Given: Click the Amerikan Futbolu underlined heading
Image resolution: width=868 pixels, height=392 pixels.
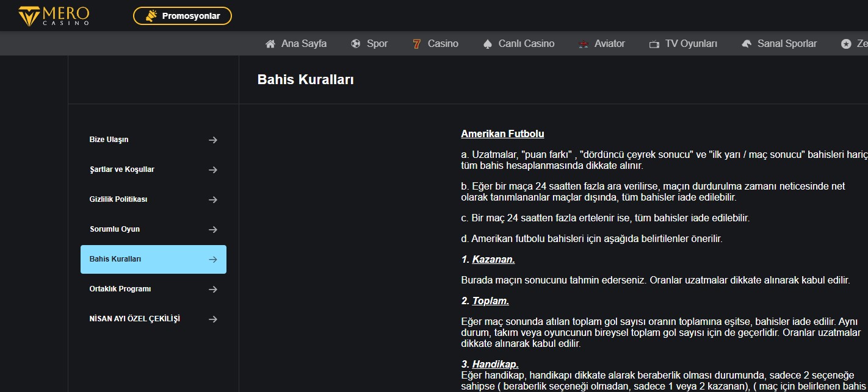Looking at the screenshot, I should 502,134.
